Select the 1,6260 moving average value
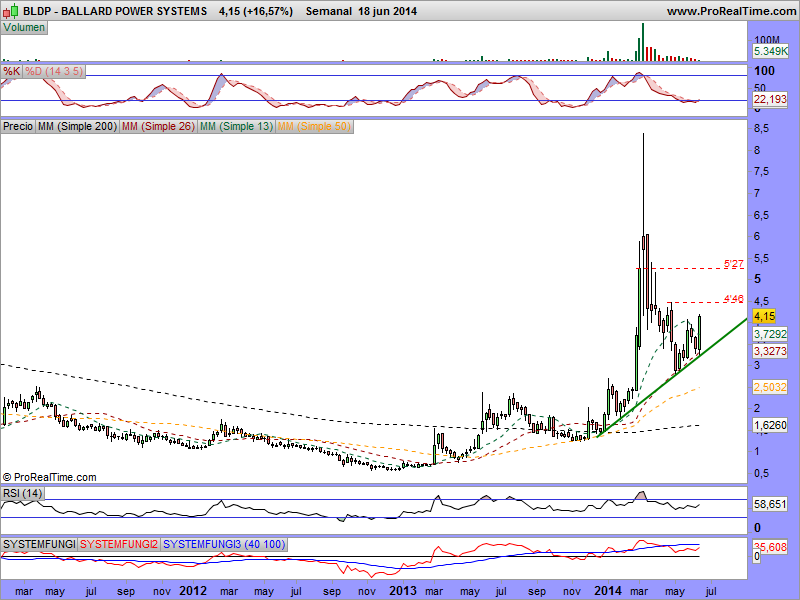800x600 pixels. (x=770, y=425)
